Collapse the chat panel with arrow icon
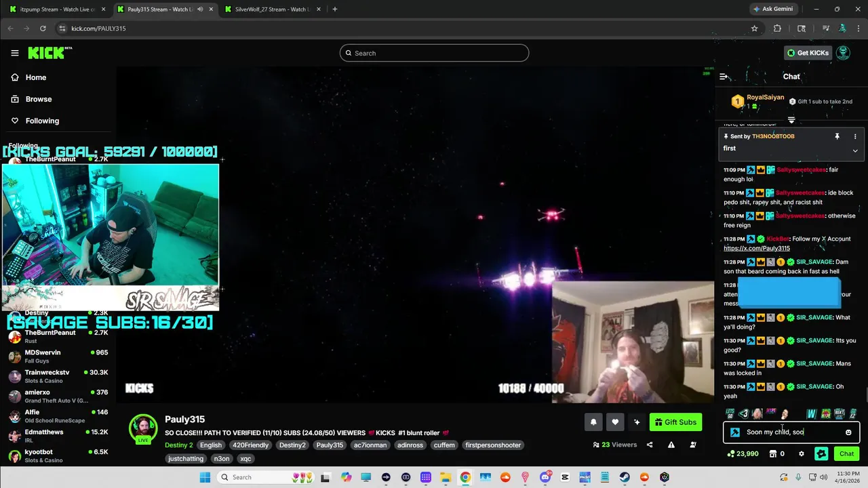The image size is (868, 488). 724,77
